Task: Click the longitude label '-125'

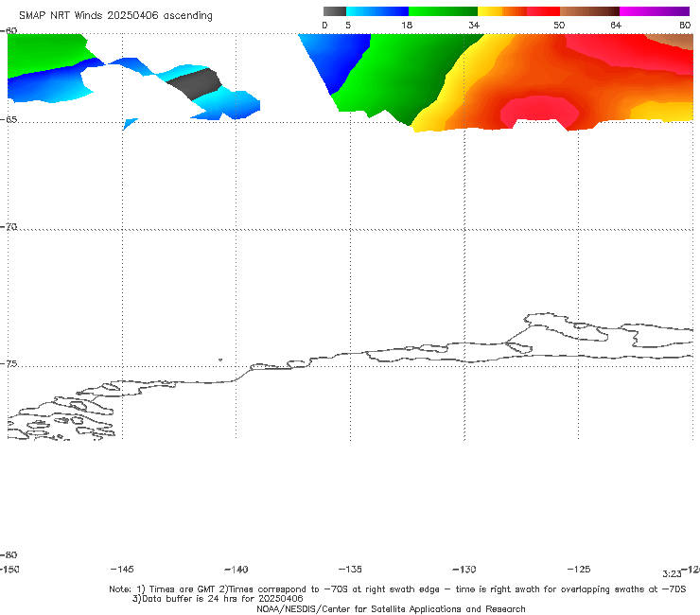Action: point(579,570)
